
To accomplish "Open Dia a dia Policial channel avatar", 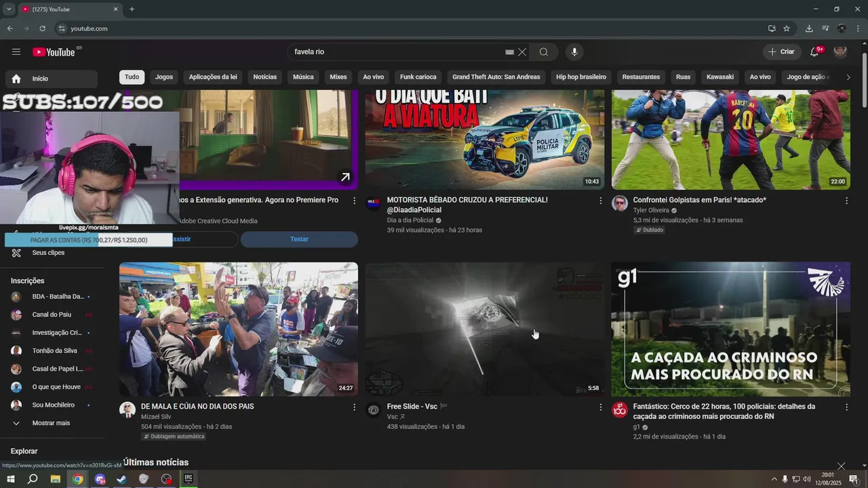I will coord(374,203).
